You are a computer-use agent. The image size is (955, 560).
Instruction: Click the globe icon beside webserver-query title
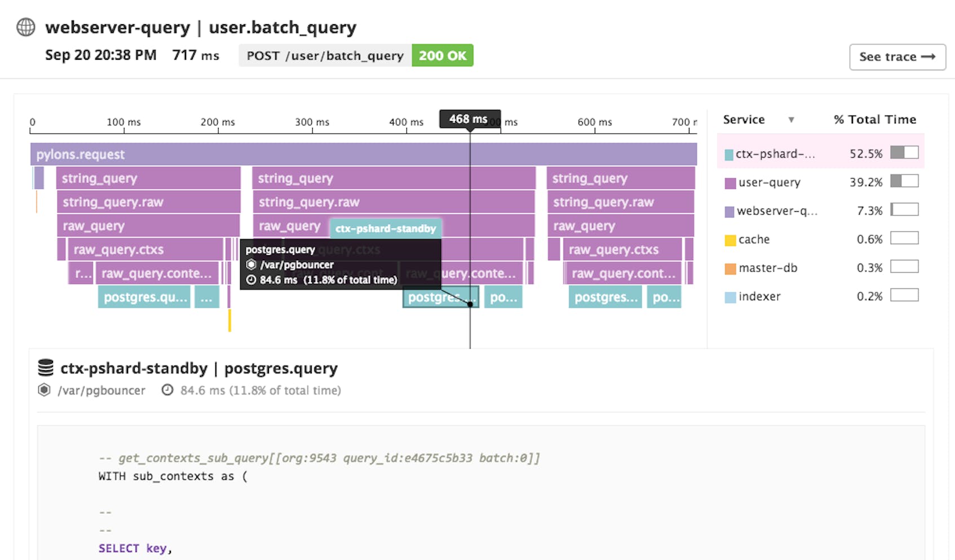click(26, 27)
